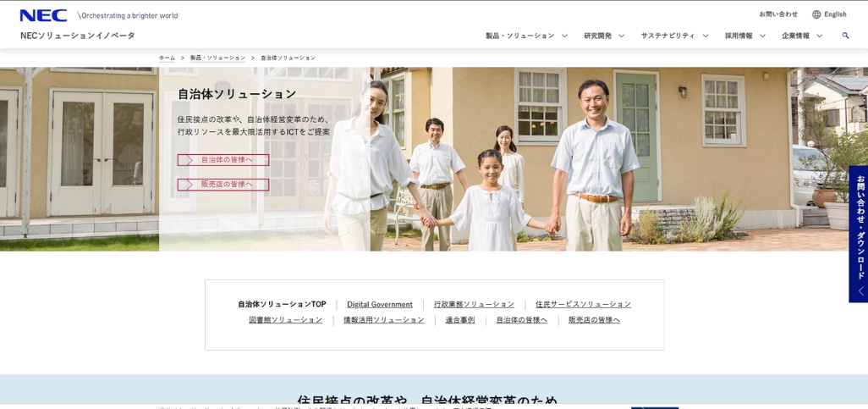
Task: Expand chevron next to サステナビリティ
Action: (x=706, y=36)
